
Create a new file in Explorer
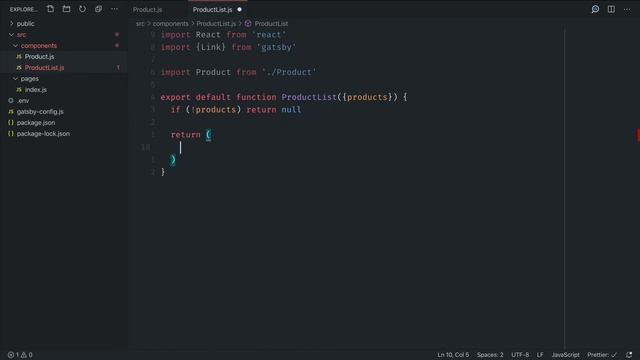[50, 9]
